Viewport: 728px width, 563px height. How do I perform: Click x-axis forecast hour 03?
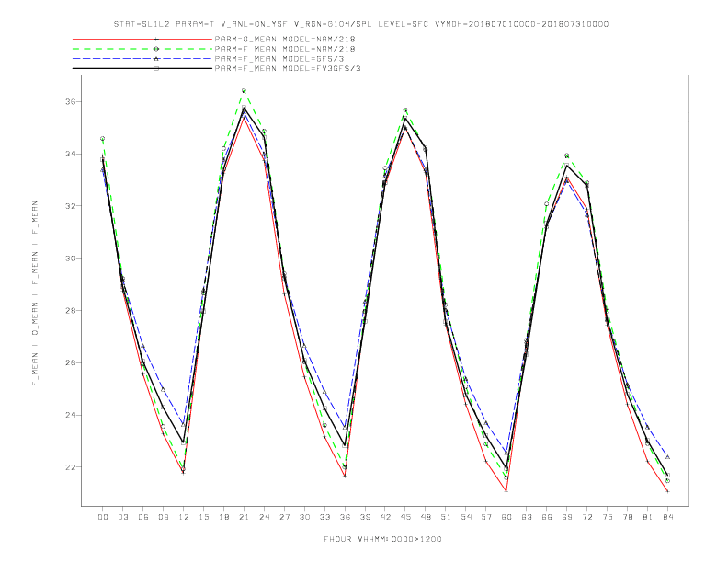tap(122, 517)
